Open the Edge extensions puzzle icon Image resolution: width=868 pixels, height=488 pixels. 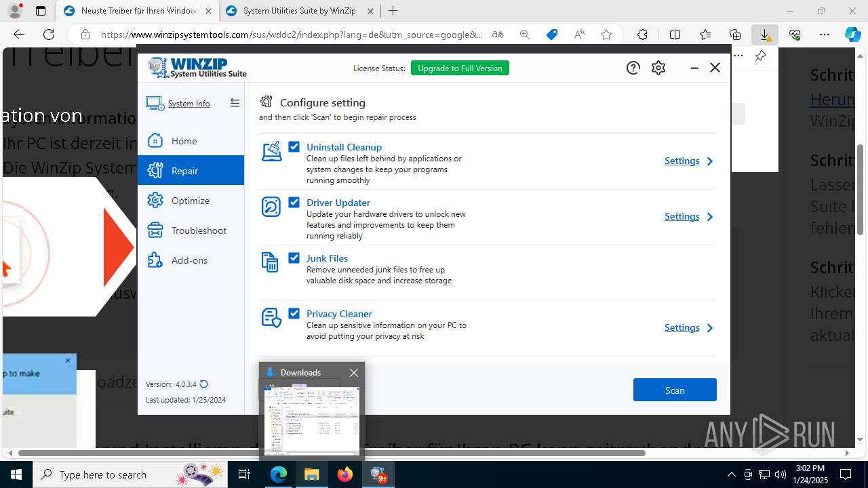pyautogui.click(x=642, y=35)
